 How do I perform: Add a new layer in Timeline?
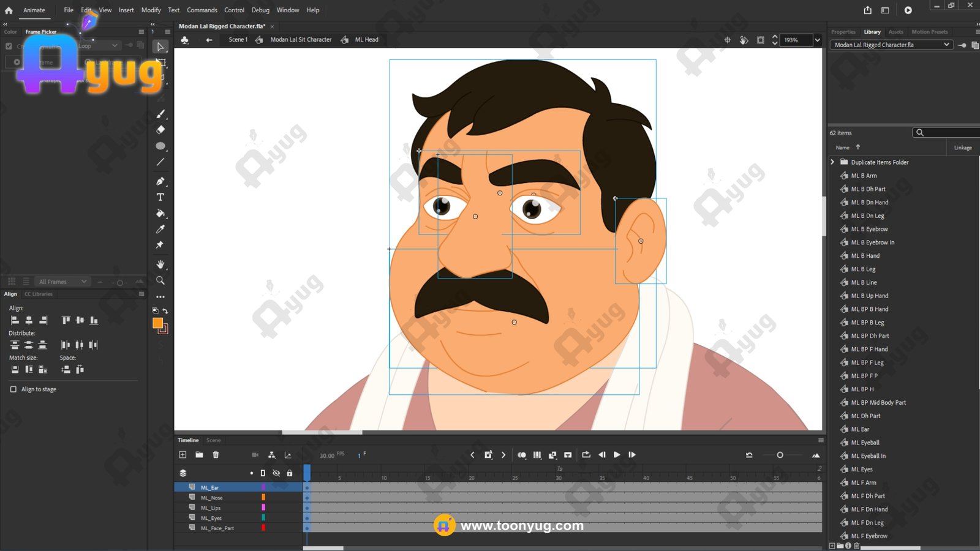pos(183,455)
